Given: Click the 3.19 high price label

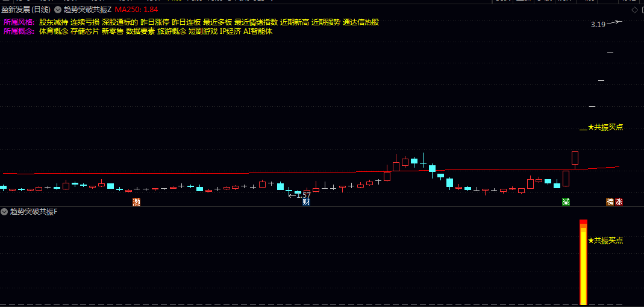Looking at the screenshot, I should (598, 25).
